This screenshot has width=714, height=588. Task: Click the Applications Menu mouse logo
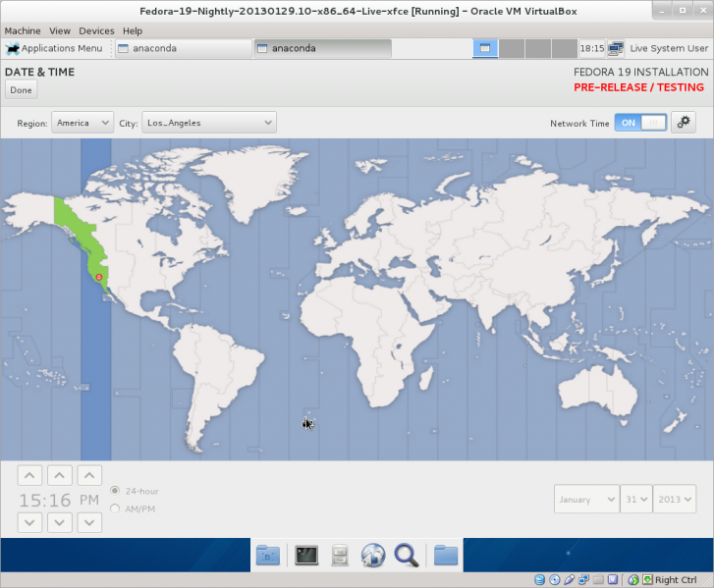13,48
